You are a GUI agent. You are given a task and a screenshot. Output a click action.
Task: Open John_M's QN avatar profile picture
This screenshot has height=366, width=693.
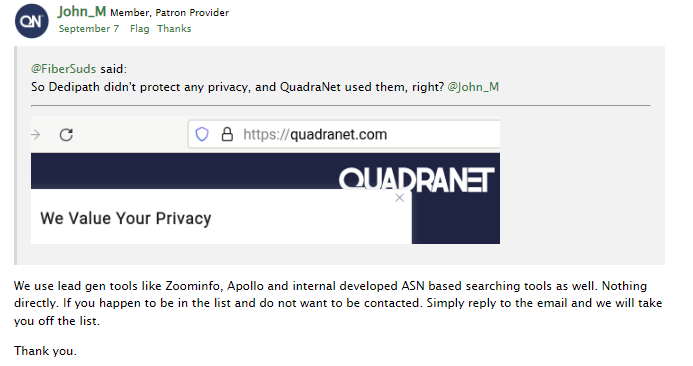(x=32, y=21)
